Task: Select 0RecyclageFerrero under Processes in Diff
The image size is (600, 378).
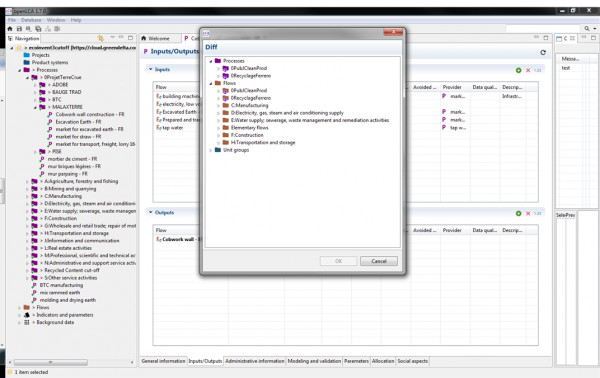Action: [251, 76]
